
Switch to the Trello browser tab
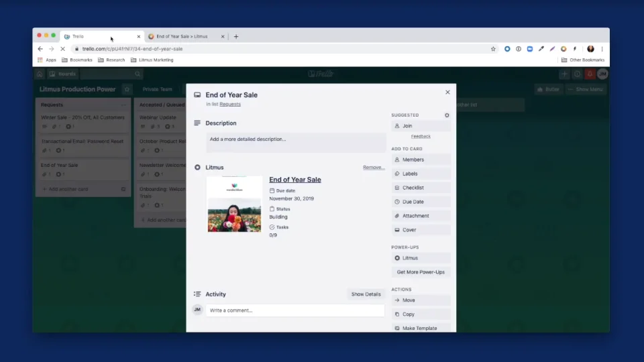click(102, 36)
